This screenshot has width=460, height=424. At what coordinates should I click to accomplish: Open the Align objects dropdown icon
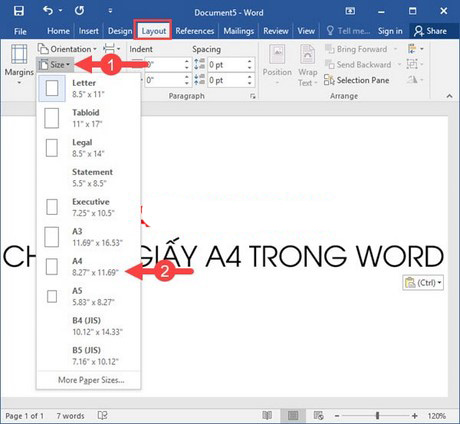(x=415, y=49)
